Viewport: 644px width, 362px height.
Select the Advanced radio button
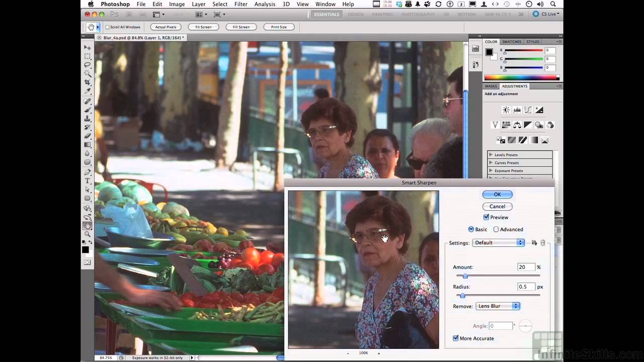[x=496, y=229]
